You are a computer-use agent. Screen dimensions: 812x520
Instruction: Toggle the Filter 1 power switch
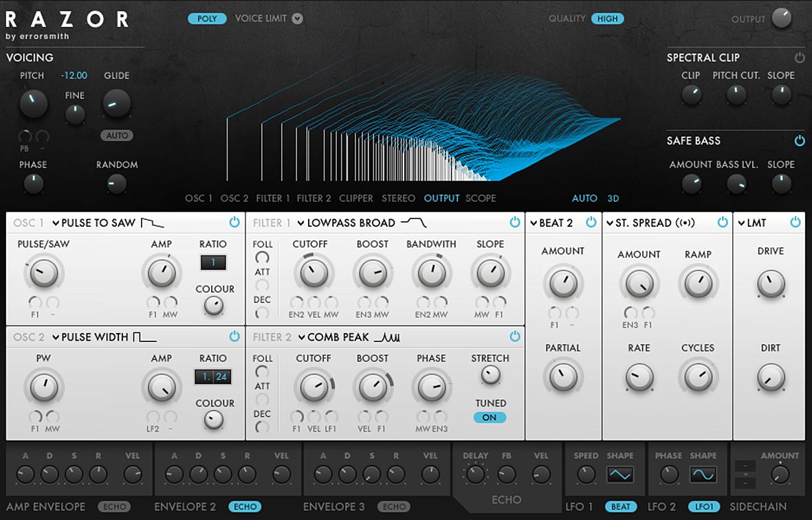[514, 223]
